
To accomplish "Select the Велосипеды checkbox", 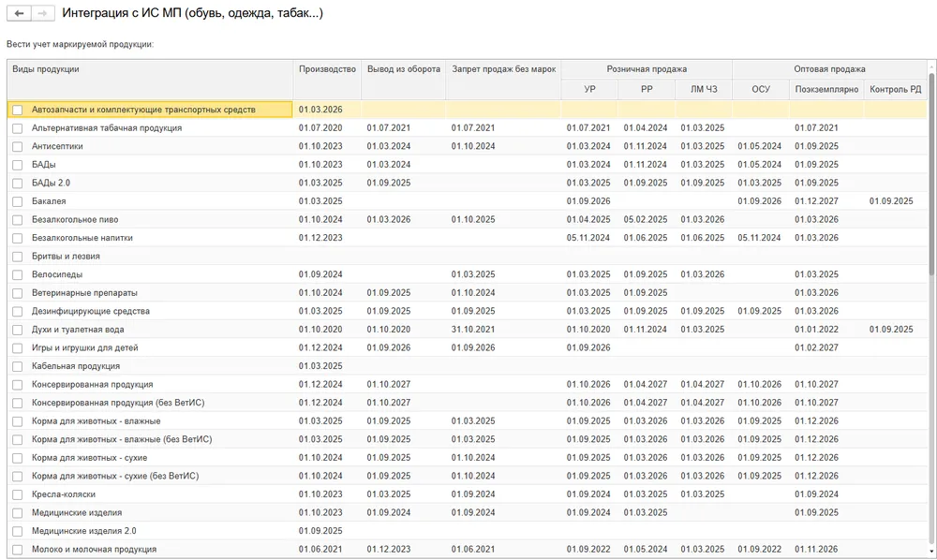I will 17,274.
